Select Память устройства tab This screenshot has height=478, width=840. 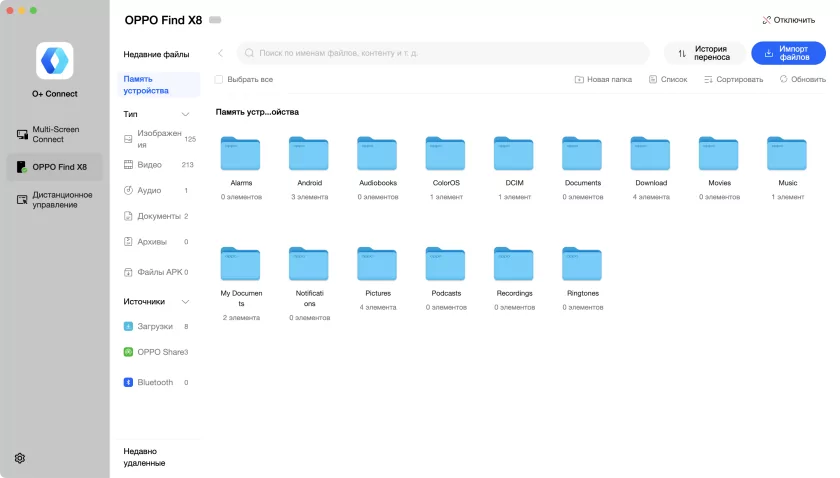point(159,85)
